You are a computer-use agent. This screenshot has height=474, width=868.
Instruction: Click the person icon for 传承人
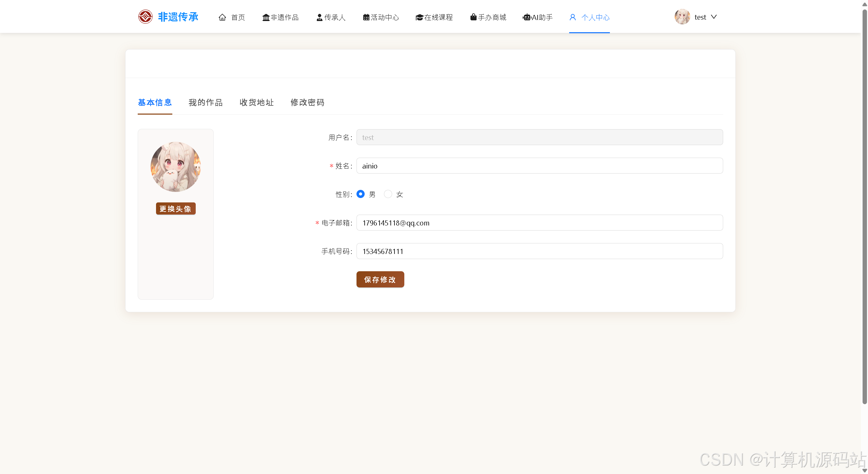coord(319,17)
